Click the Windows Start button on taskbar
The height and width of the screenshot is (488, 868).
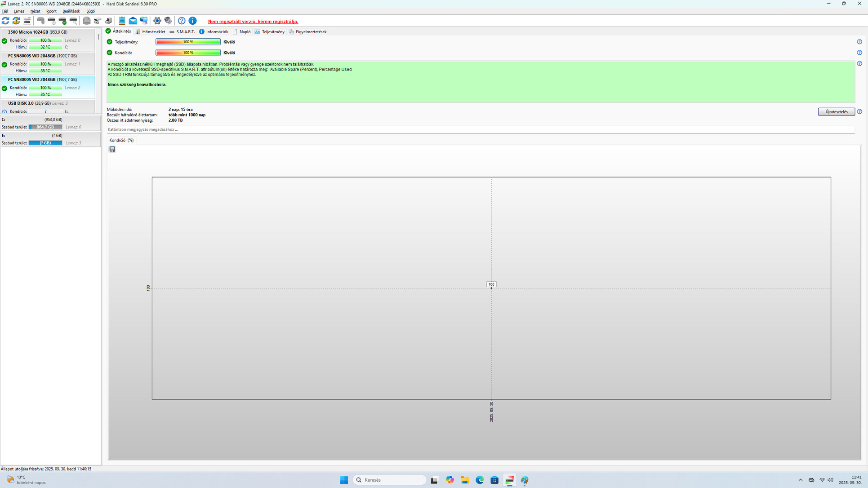point(344,480)
